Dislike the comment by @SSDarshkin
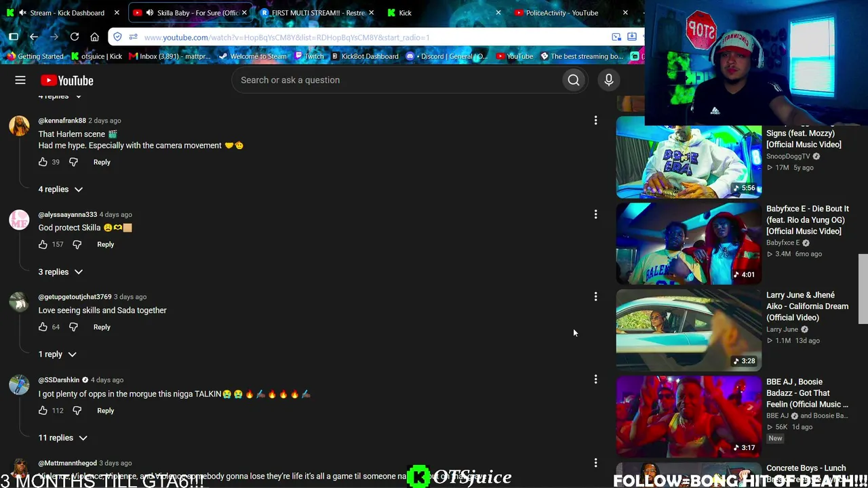Image resolution: width=868 pixels, height=488 pixels. (77, 410)
